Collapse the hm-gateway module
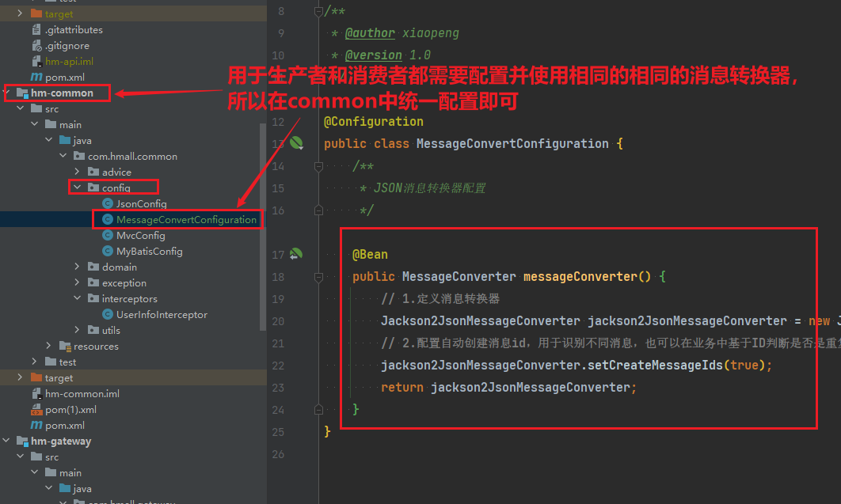This screenshot has height=504, width=841. point(7,441)
